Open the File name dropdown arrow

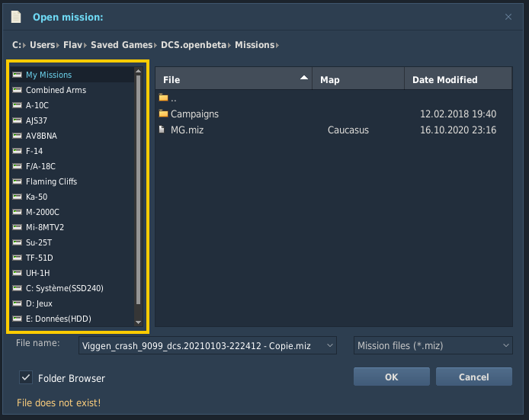point(330,345)
